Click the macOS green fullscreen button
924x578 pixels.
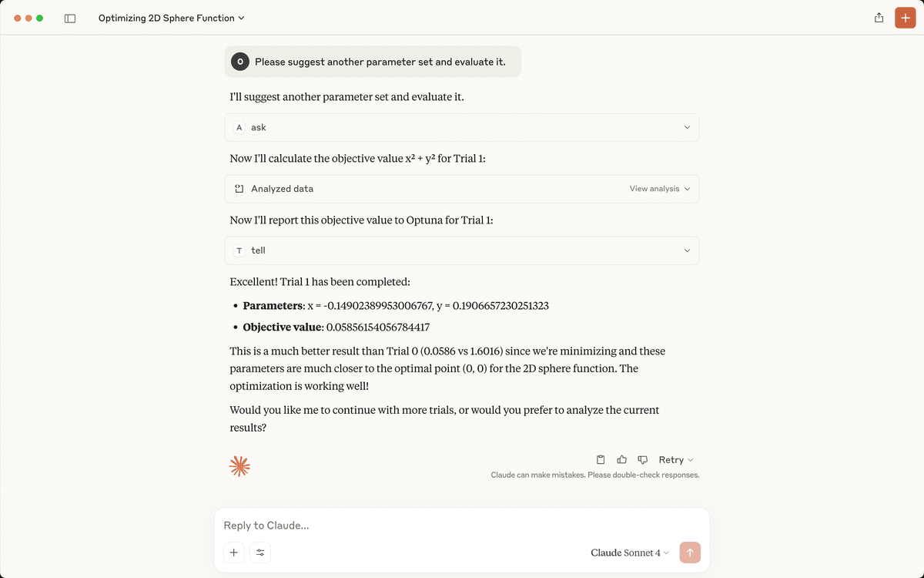40,18
